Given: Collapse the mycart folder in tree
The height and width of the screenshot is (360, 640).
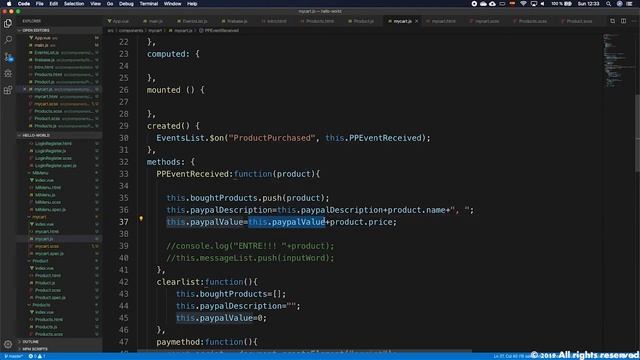Looking at the screenshot, I should coord(40,217).
